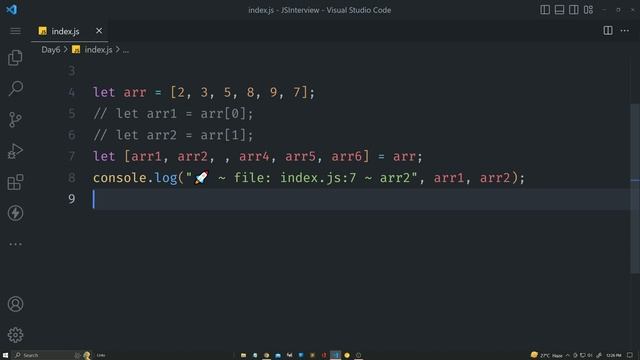The image size is (640, 360).
Task: Show hidden system tray icons
Action: [x=568, y=355]
